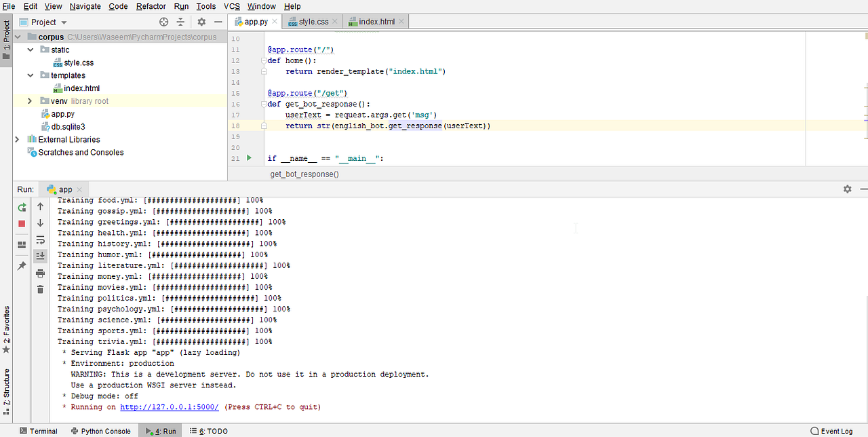The height and width of the screenshot is (437, 868).
Task: Open the Terminal tool window
Action: point(39,431)
